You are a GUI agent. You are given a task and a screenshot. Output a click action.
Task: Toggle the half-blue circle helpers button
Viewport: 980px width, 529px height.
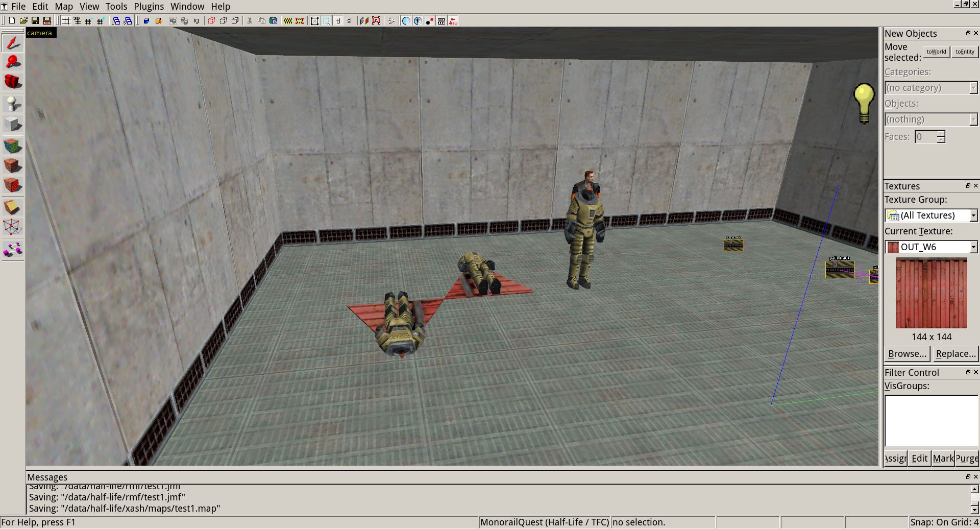(x=406, y=20)
